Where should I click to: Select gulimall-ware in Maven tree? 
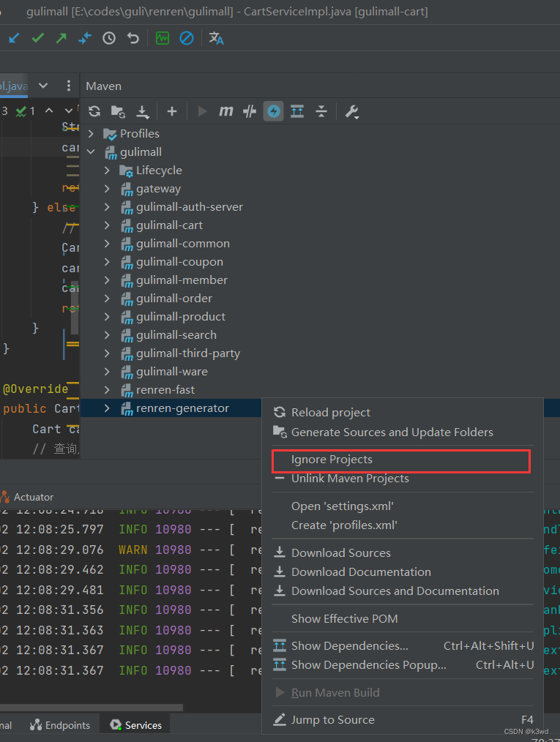(x=172, y=372)
